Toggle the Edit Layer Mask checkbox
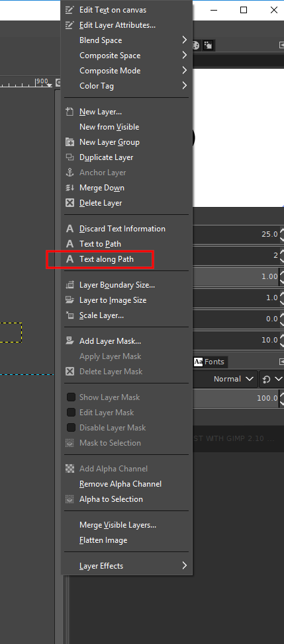Image resolution: width=284 pixels, height=644 pixels. (71, 413)
